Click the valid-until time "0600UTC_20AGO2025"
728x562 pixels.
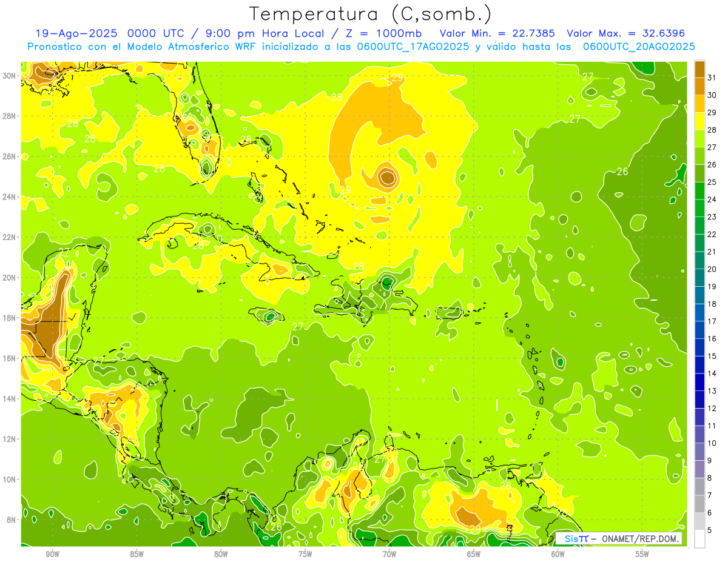639,47
